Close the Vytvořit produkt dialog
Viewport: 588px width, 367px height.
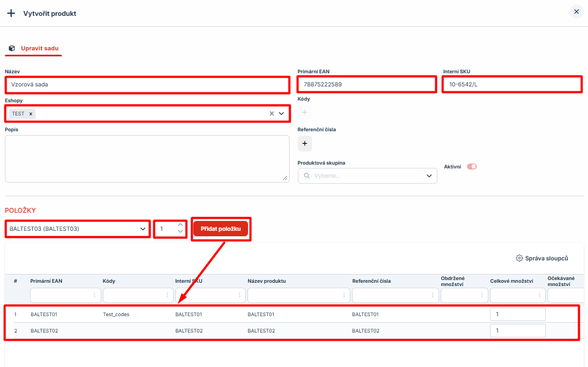point(576,11)
